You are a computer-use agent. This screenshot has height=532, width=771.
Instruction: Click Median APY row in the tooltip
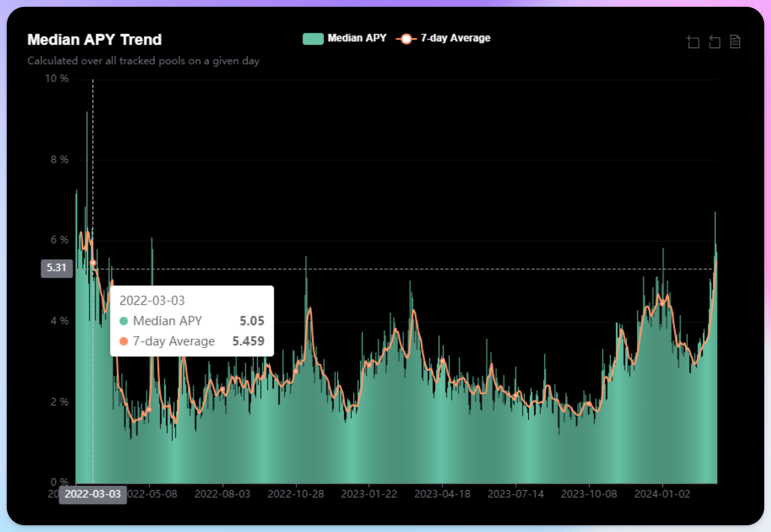coord(192,321)
